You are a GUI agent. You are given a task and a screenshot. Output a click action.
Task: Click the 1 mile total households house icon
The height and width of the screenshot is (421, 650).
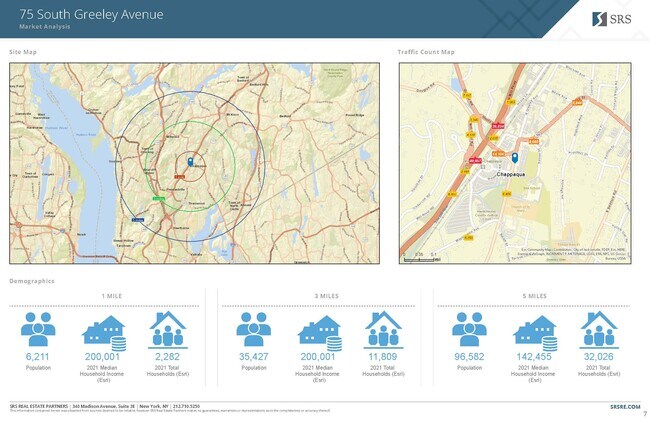[x=166, y=328]
